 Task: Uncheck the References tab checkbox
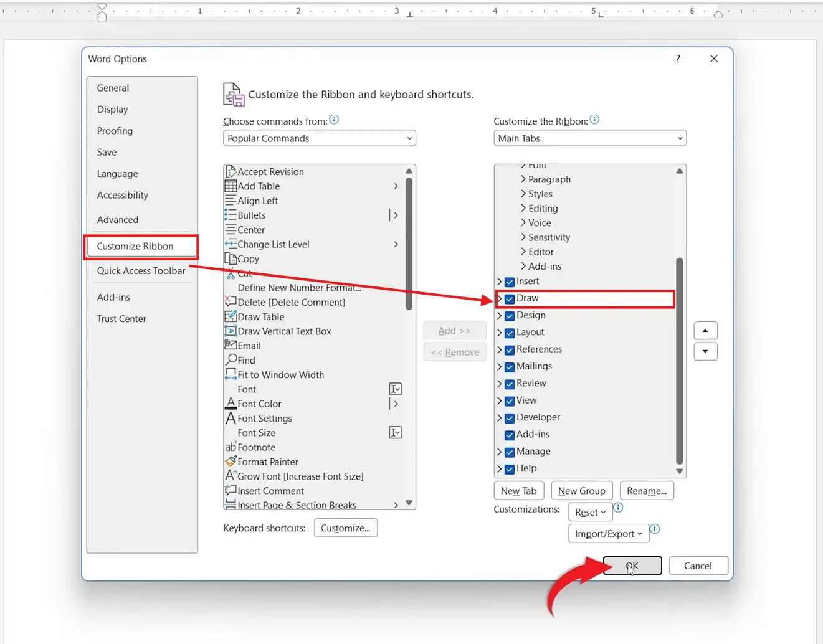pyautogui.click(x=510, y=350)
